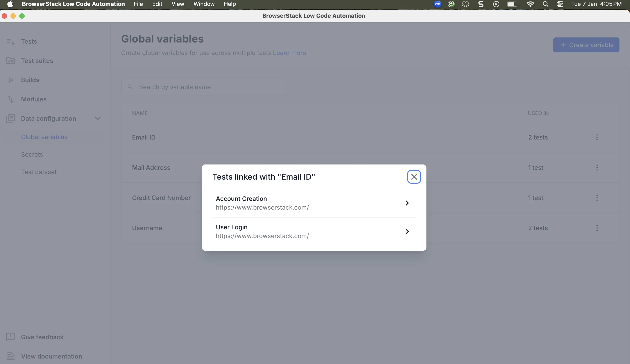Viewport: 630px width, 364px height.
Task: Click the Tests sidebar icon
Action: [10, 41]
